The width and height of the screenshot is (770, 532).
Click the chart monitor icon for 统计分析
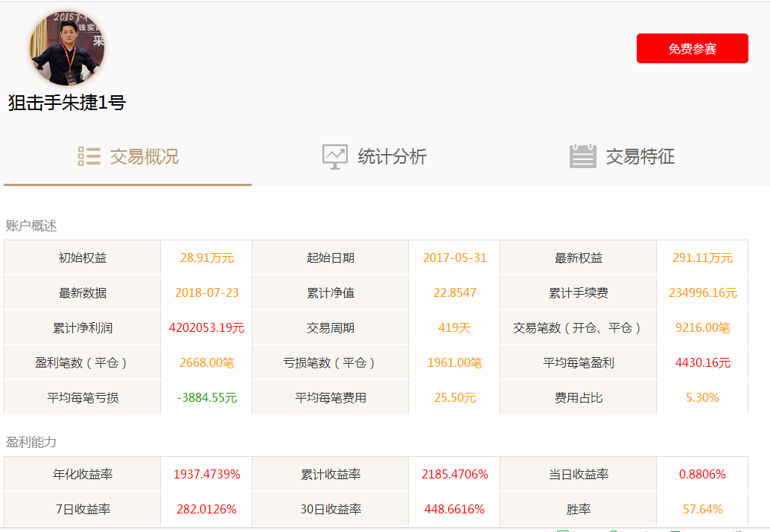pyautogui.click(x=334, y=156)
